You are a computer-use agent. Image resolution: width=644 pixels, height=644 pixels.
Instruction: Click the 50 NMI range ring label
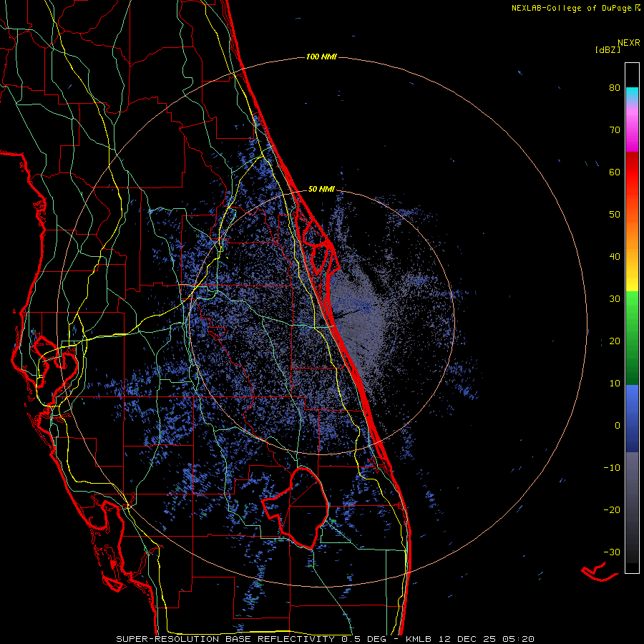(x=321, y=190)
